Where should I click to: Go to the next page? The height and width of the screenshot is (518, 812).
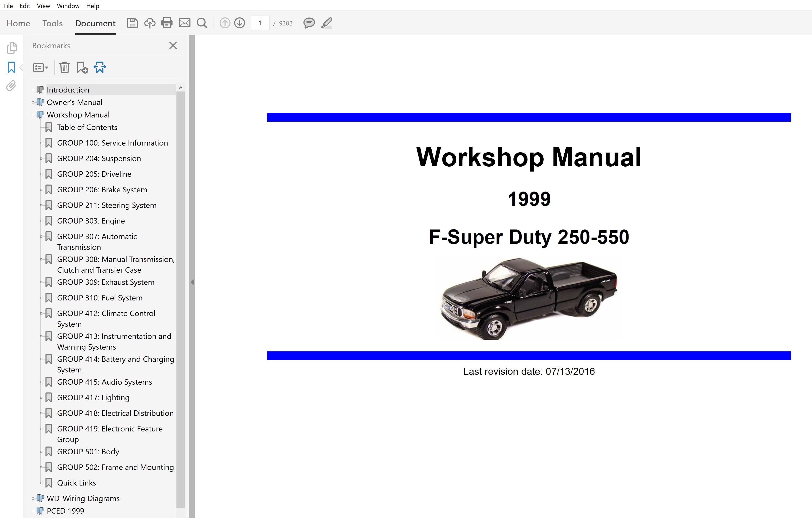coord(239,23)
